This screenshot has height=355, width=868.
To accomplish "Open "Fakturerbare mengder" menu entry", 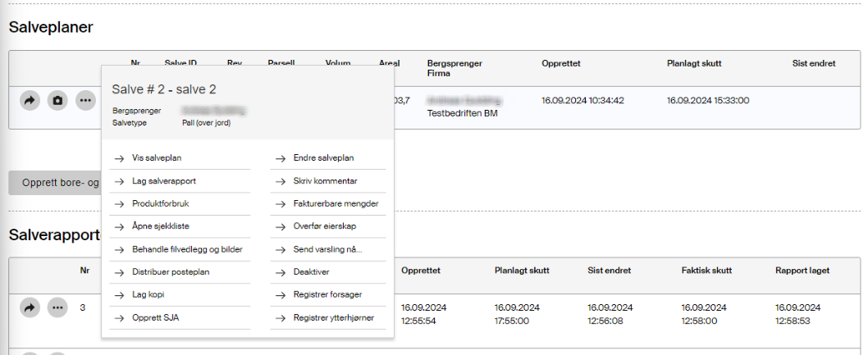I will coord(336,203).
